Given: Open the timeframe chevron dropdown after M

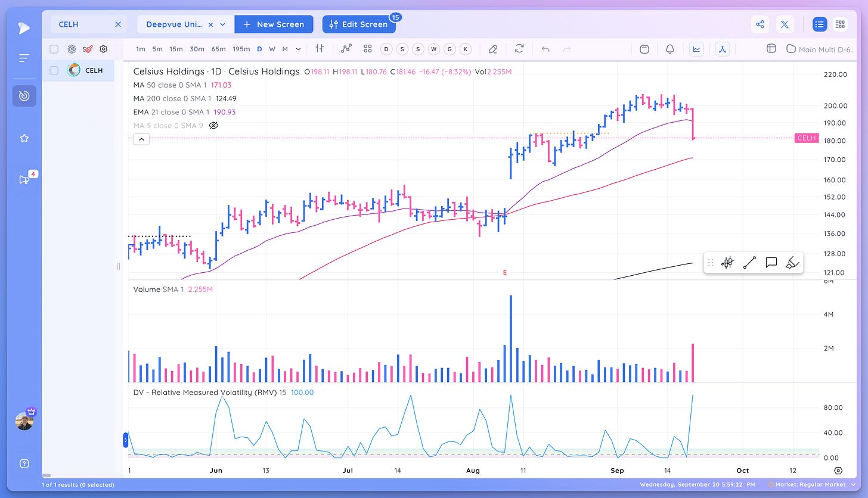Looking at the screenshot, I should click(x=299, y=49).
